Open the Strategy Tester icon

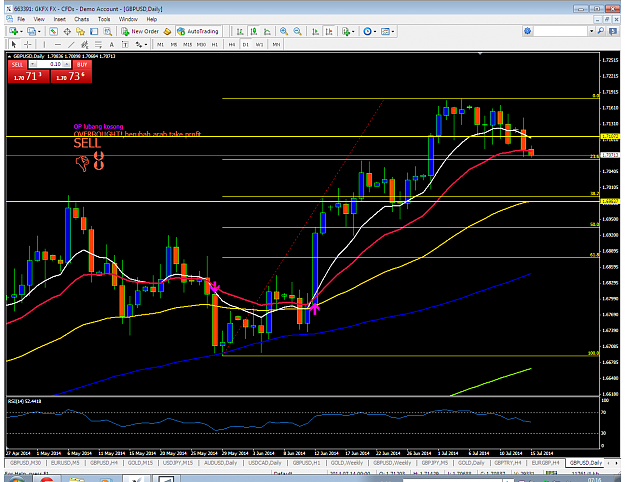(x=108, y=31)
